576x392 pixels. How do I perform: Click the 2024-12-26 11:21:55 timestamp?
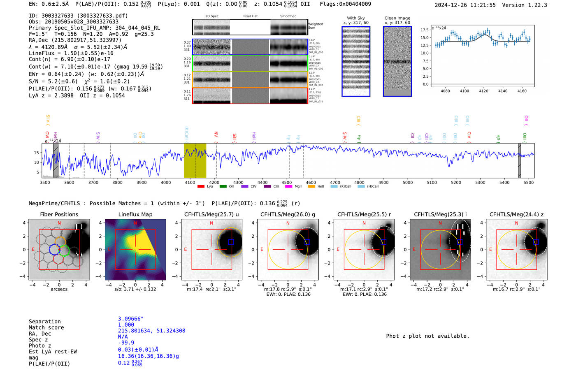[465, 5]
